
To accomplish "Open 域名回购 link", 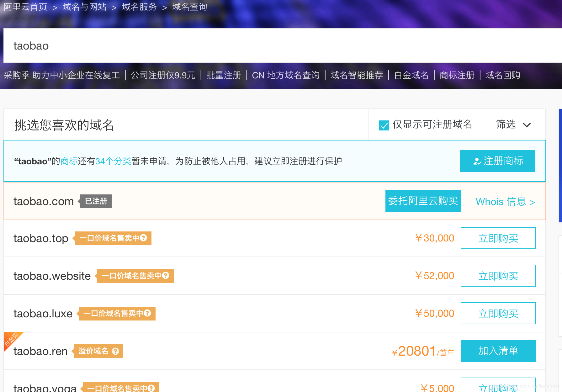I will click(x=503, y=75).
